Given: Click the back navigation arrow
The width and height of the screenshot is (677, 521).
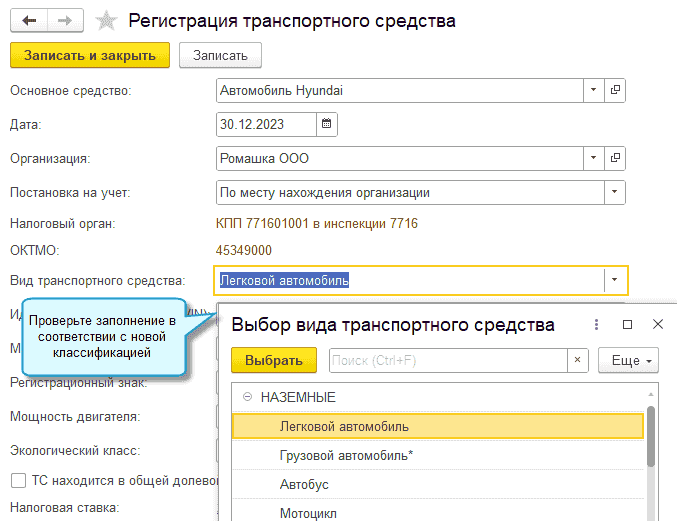Looking at the screenshot, I should pos(28,20).
